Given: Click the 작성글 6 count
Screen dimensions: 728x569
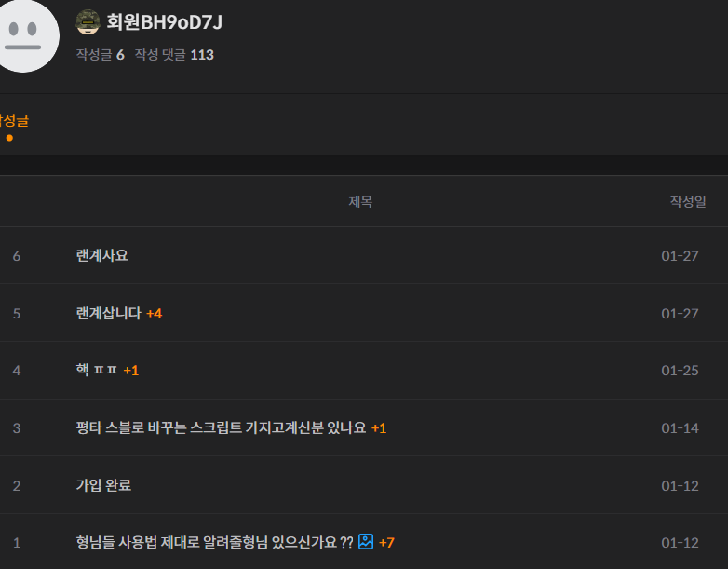Looking at the screenshot, I should (x=100, y=55).
